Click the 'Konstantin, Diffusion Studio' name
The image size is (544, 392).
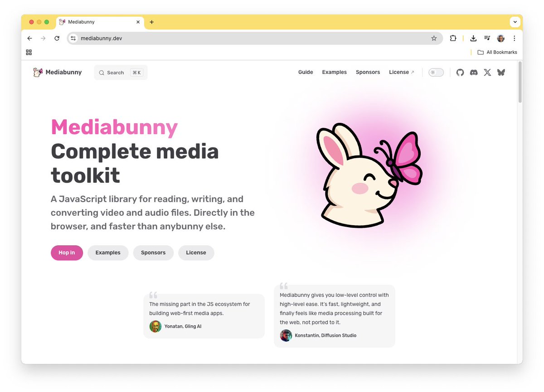pyautogui.click(x=325, y=335)
